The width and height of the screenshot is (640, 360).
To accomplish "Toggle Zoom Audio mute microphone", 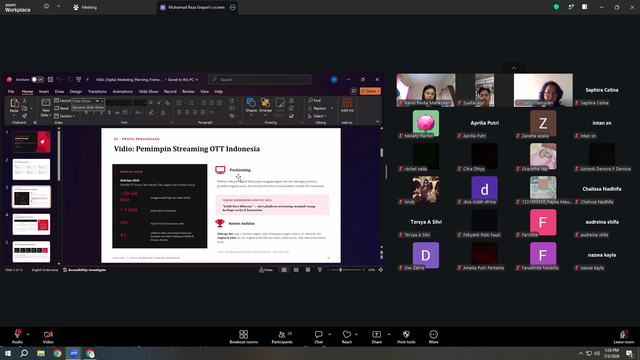I will [x=17, y=337].
